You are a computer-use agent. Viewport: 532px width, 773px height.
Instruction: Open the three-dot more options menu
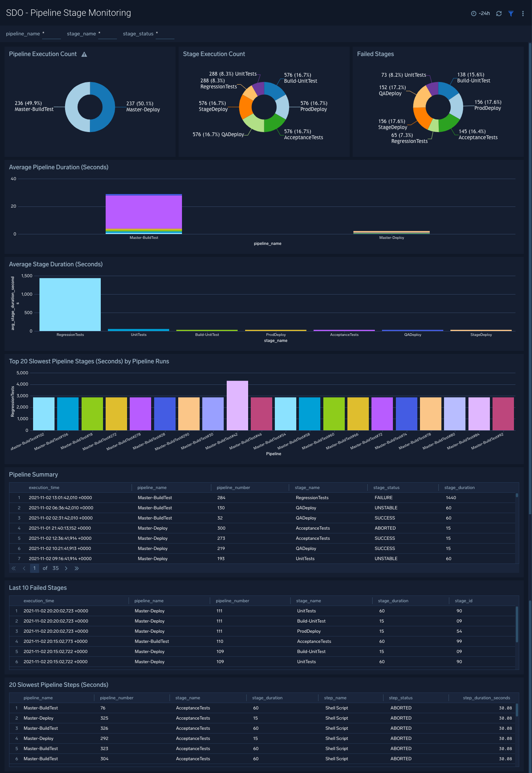click(x=523, y=14)
